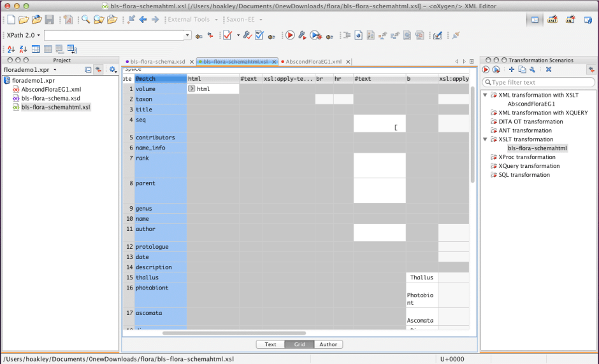Click the vertical scrollbar of the grid
This screenshot has width=599, height=364.
(x=473, y=134)
